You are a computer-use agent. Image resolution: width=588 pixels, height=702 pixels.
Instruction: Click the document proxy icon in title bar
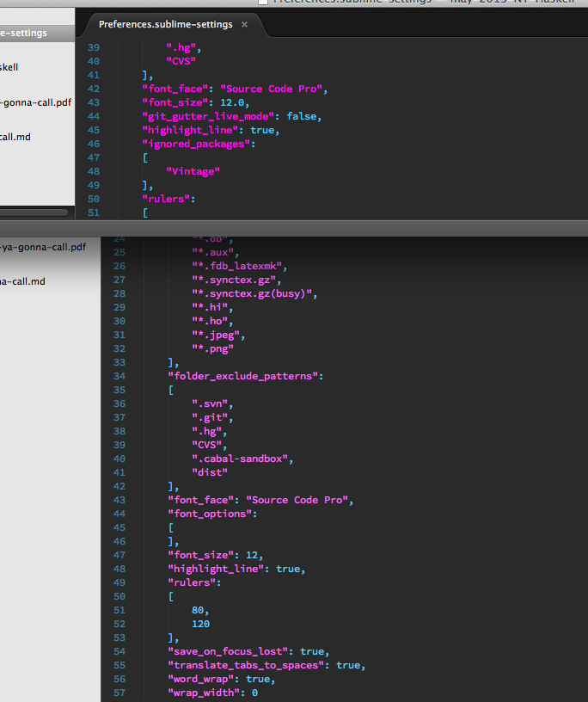[x=263, y=3]
